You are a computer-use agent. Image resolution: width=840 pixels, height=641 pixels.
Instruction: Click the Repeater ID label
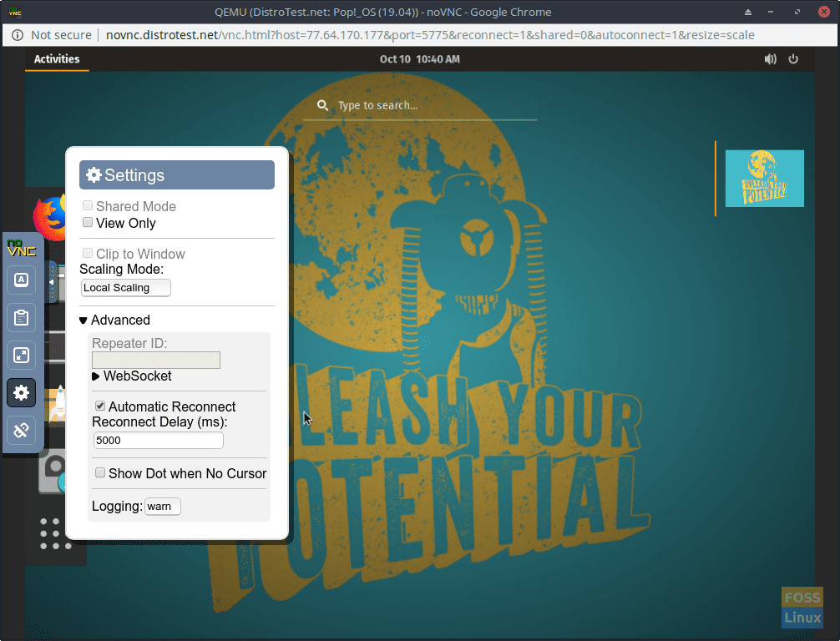[129, 343]
